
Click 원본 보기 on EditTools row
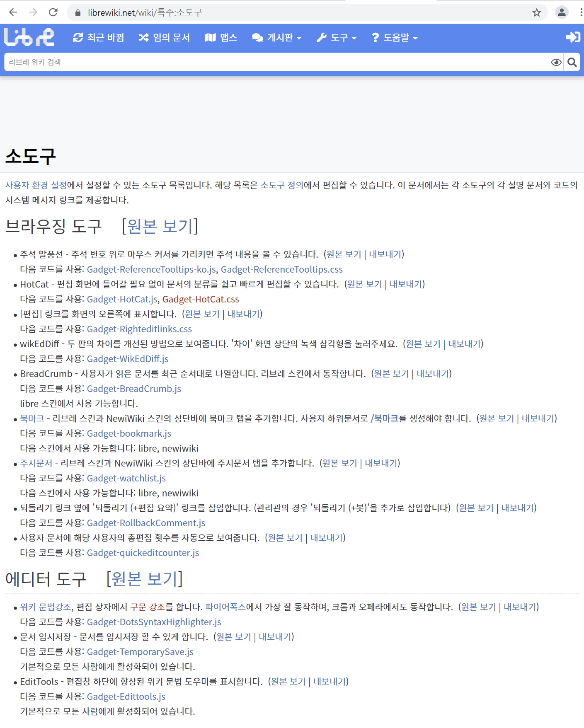tap(288, 682)
